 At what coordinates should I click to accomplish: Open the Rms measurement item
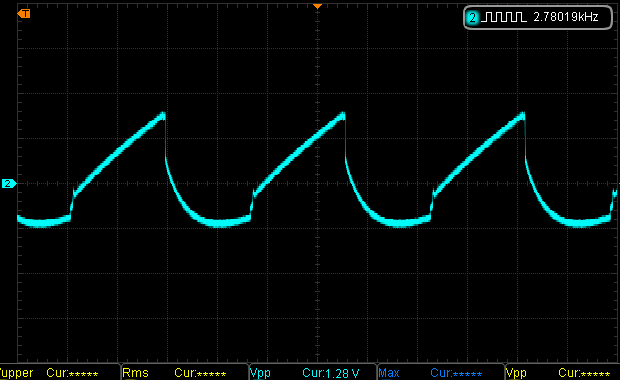coord(135,373)
